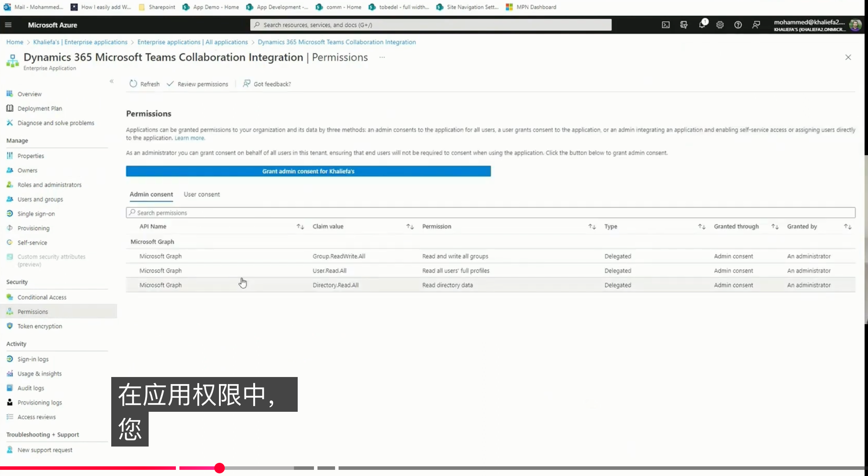Focus the Search permissions field
Screen dimensions: 868x476
pyautogui.click(x=490, y=213)
